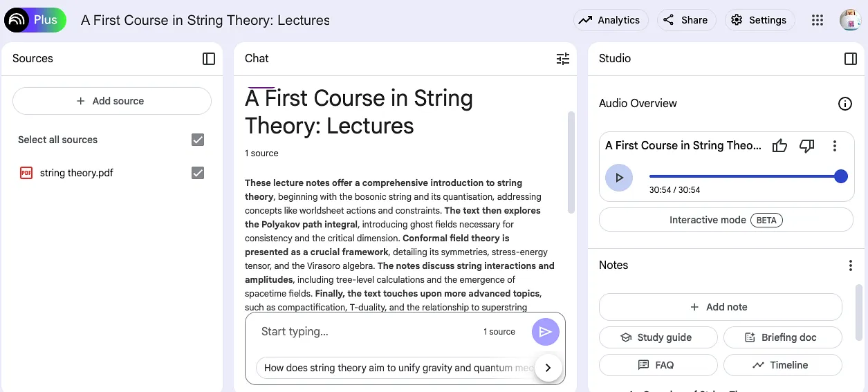Open Notes section more options menu

851,265
